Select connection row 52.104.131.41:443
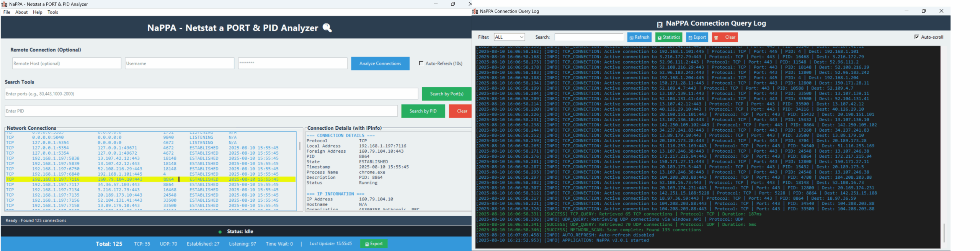 tap(150, 200)
